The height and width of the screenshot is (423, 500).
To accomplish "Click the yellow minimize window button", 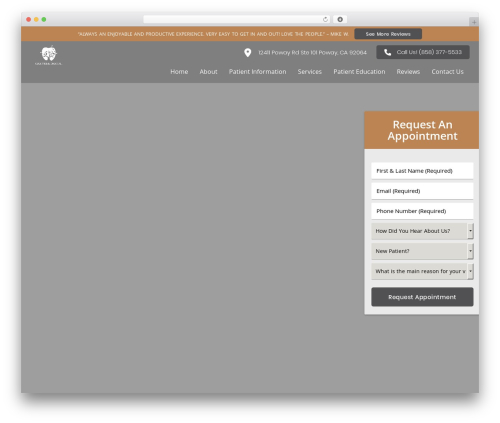I will (x=36, y=19).
